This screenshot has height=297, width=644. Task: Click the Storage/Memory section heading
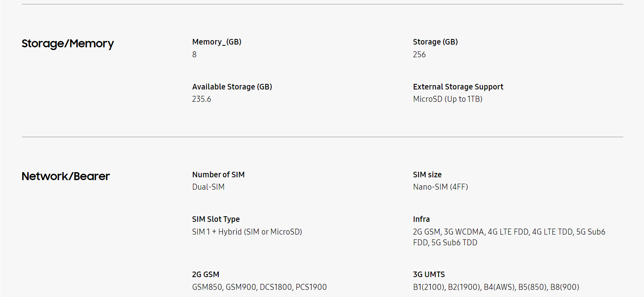[x=68, y=43]
